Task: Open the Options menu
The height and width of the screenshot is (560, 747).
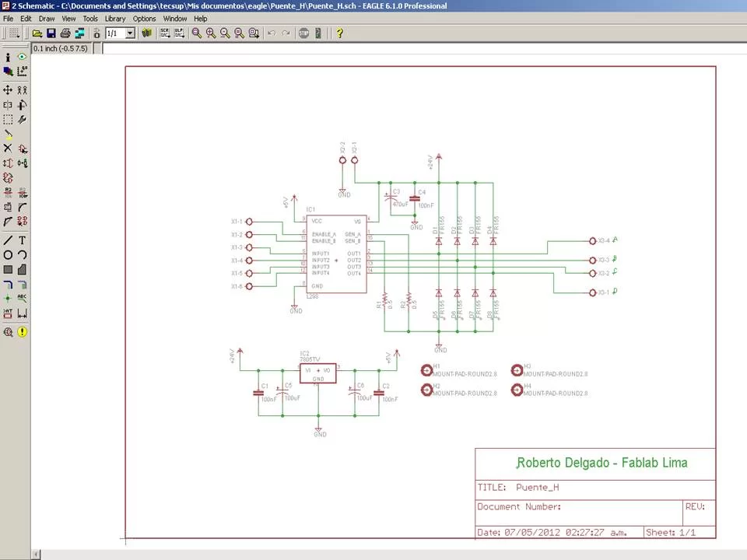Action: (x=144, y=18)
